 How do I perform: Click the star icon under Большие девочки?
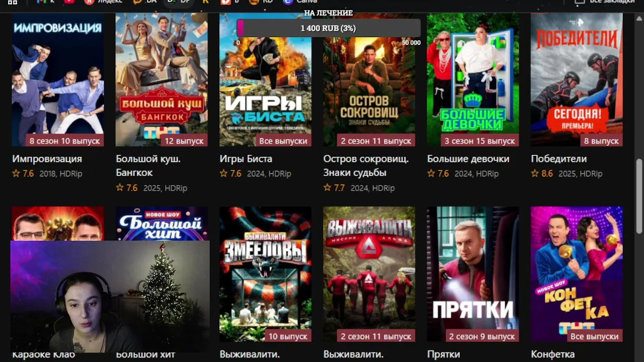coord(431,173)
